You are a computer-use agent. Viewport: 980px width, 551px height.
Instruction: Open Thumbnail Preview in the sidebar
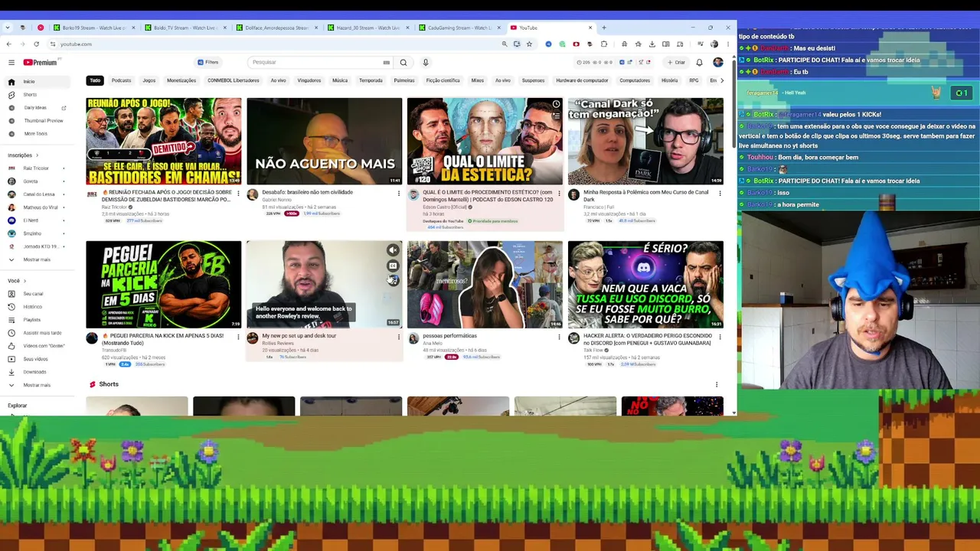point(37,121)
